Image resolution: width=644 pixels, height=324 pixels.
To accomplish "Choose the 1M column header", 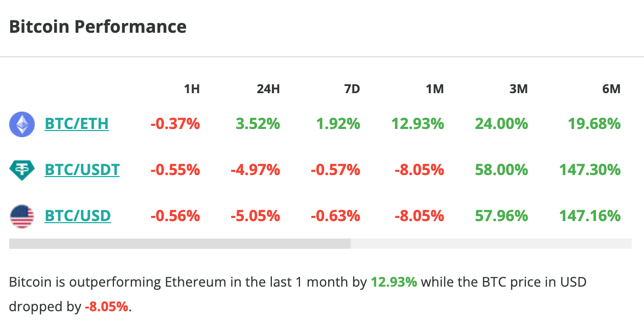I will click(434, 89).
